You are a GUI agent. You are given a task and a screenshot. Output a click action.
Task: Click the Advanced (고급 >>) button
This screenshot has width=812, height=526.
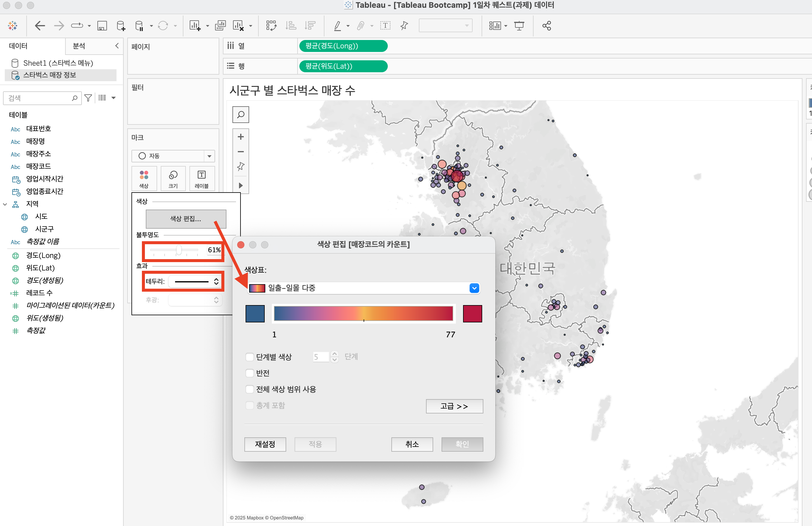(x=454, y=406)
